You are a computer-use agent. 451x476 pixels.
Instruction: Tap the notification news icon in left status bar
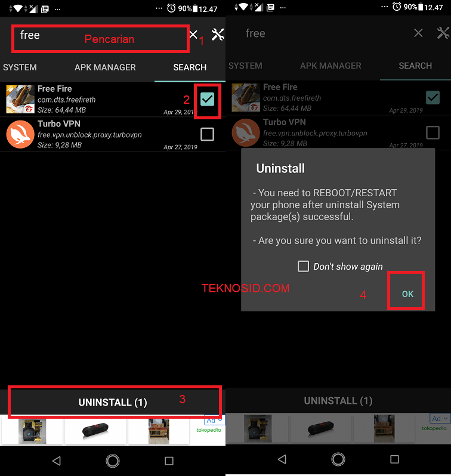pos(45,9)
